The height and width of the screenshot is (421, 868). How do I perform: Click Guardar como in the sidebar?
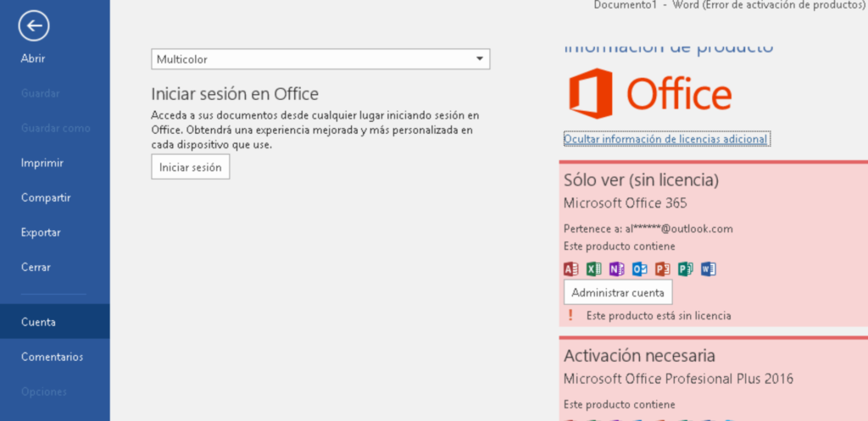(55, 129)
